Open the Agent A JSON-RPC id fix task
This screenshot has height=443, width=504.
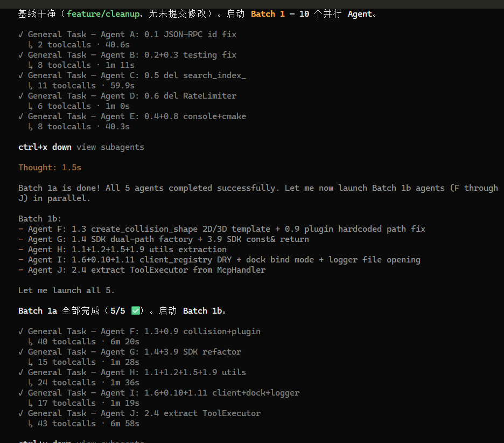(x=132, y=34)
